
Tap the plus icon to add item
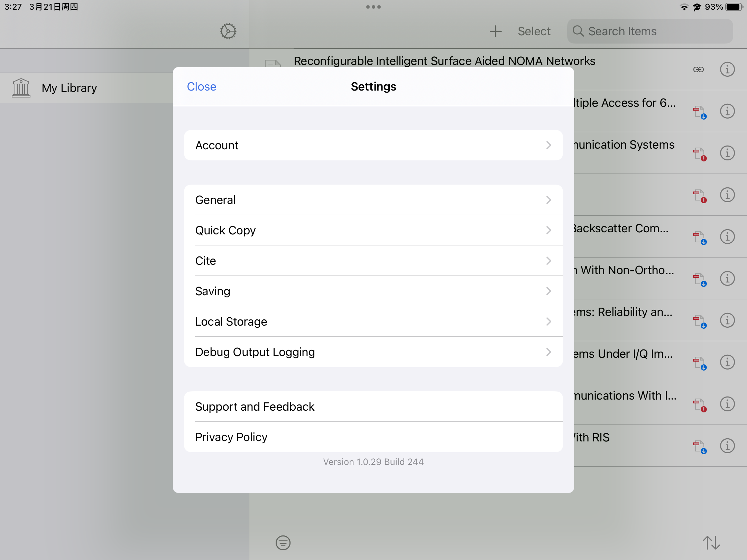point(495,31)
